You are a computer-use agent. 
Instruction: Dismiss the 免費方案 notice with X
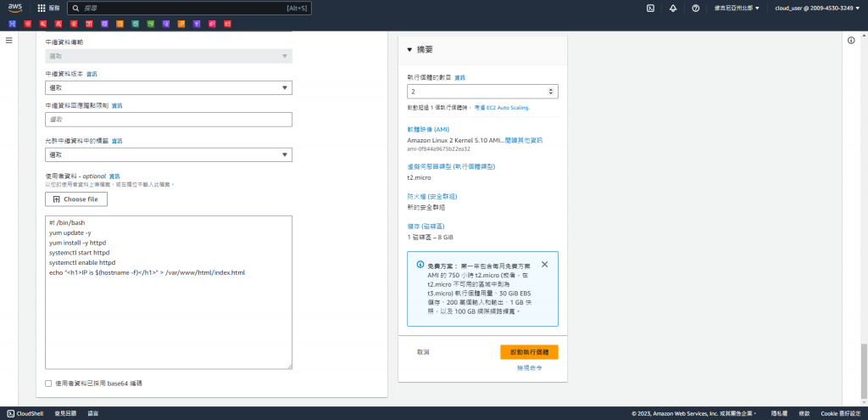pos(545,264)
